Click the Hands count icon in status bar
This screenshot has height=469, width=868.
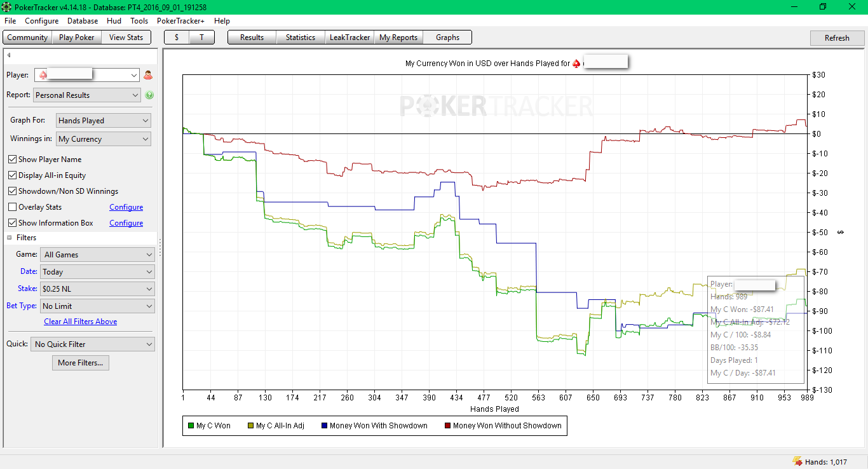click(797, 462)
